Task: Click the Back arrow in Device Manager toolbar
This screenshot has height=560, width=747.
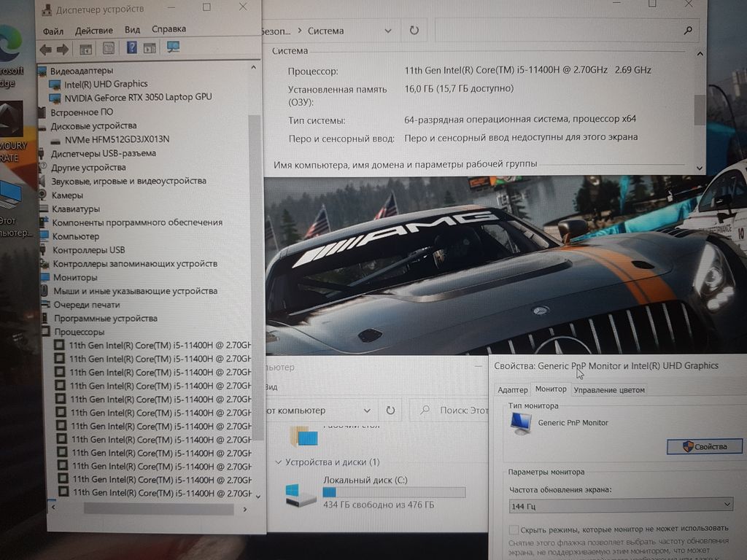Action: tap(45, 49)
